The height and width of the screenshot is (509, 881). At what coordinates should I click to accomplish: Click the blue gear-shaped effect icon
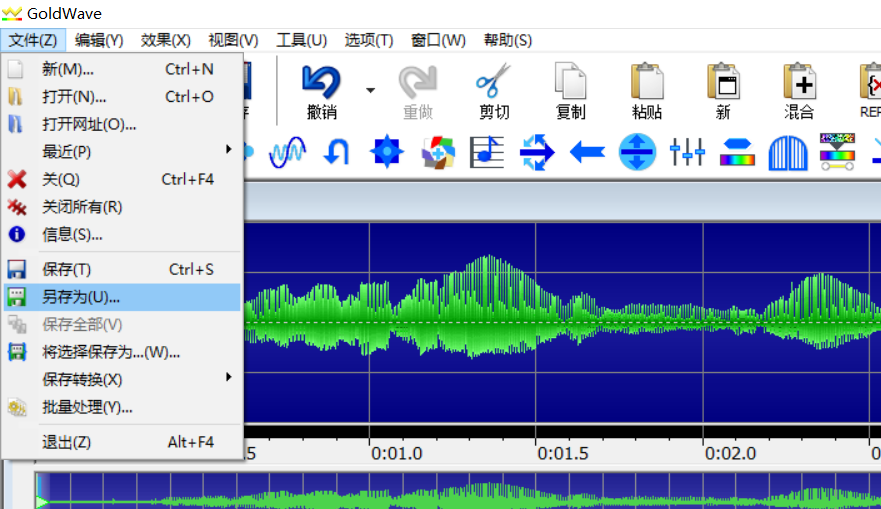pos(387,152)
